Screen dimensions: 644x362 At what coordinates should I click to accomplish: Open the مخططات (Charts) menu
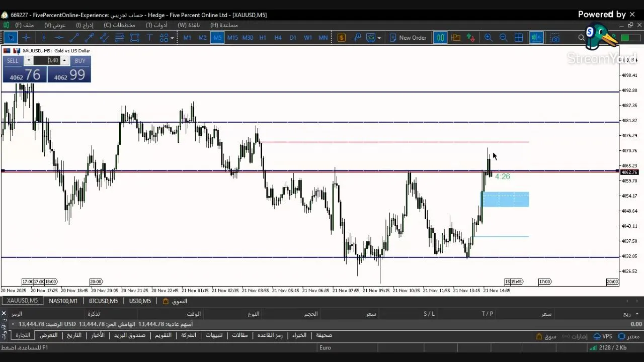coord(120,25)
